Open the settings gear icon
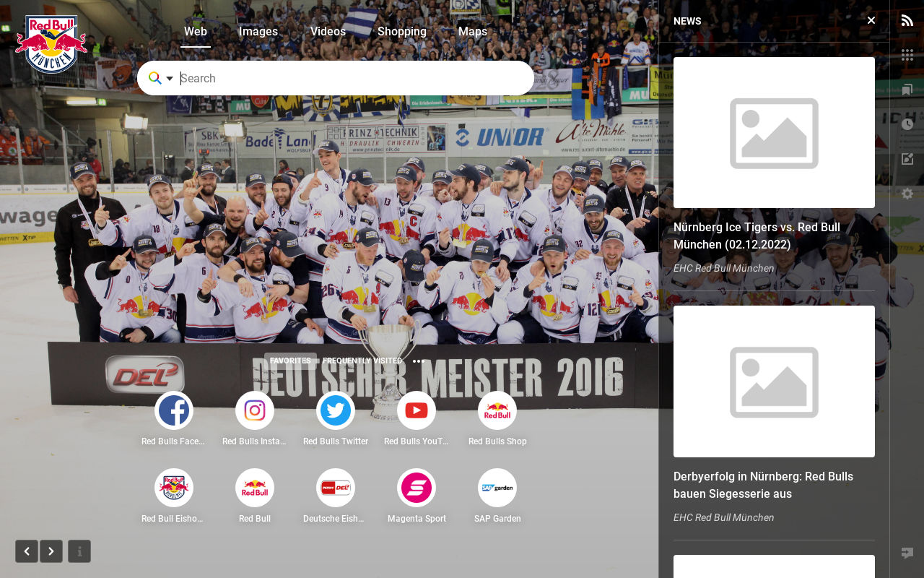 (x=907, y=194)
